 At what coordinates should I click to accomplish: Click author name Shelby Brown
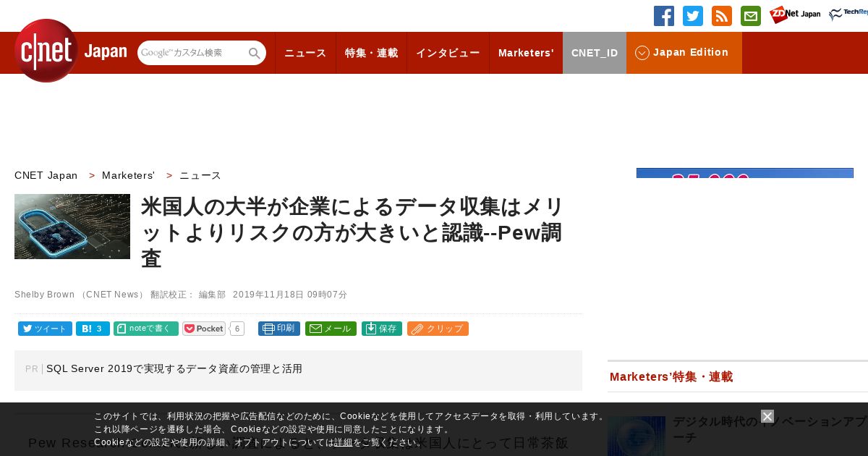coord(44,295)
